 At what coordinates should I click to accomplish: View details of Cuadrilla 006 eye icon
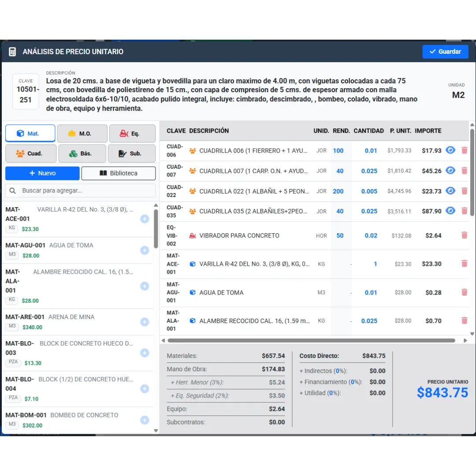(x=450, y=150)
